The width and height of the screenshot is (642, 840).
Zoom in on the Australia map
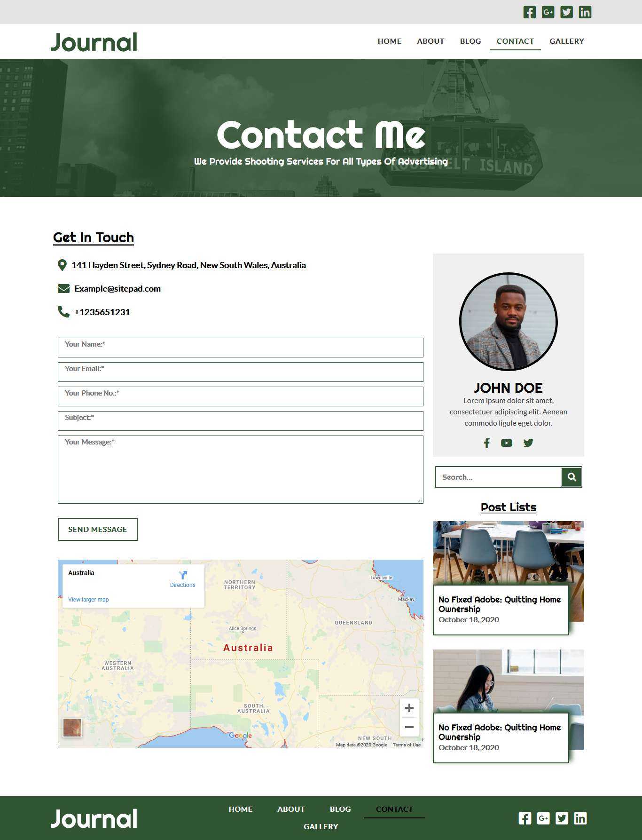pyautogui.click(x=409, y=708)
